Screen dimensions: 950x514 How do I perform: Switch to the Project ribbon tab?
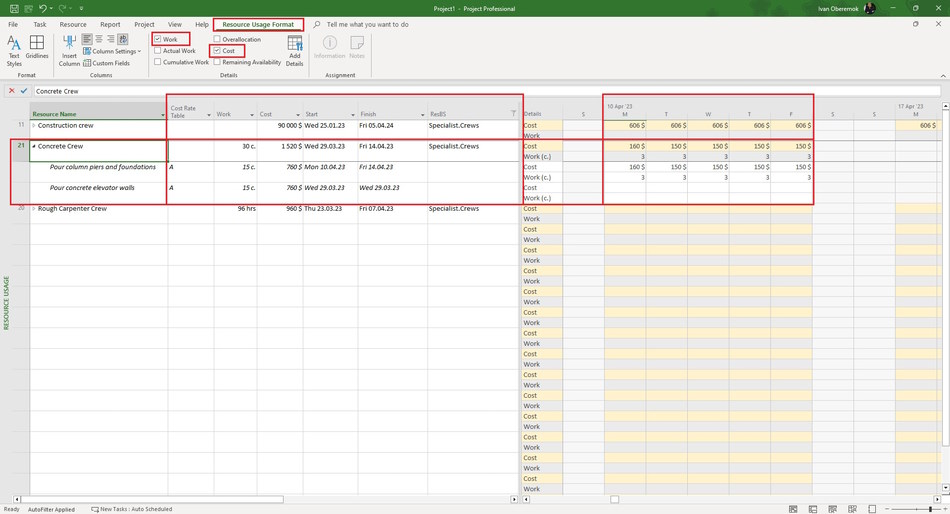pyautogui.click(x=144, y=24)
